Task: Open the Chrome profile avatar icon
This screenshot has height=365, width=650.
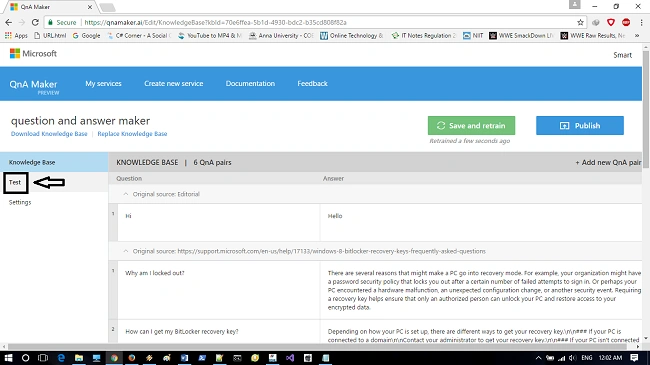Action: click(x=575, y=5)
